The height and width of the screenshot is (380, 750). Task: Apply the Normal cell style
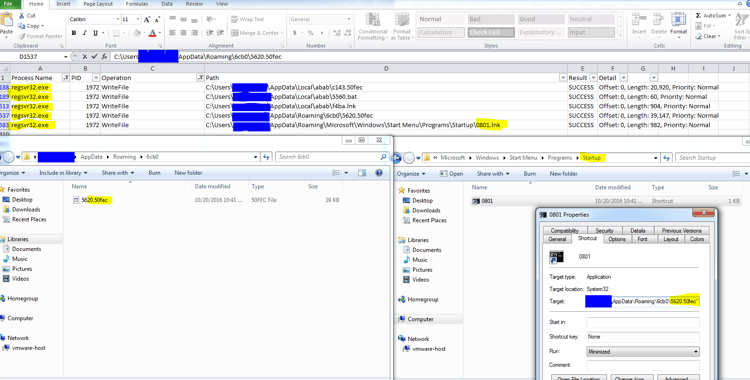(441, 20)
